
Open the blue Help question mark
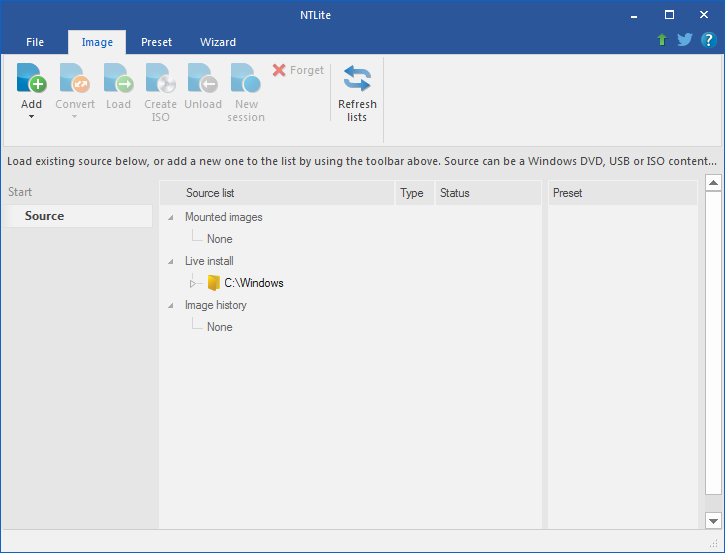(x=708, y=40)
